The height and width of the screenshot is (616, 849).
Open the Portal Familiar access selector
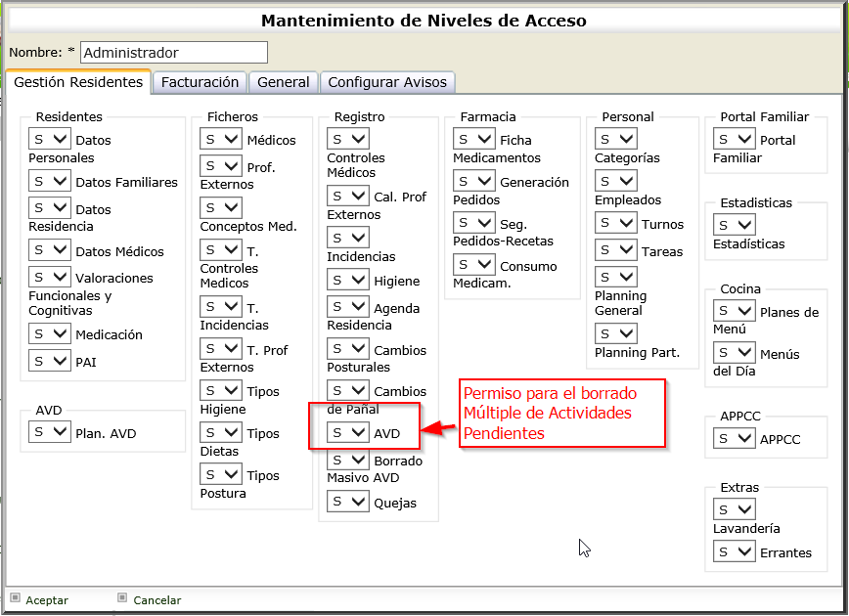tap(734, 138)
